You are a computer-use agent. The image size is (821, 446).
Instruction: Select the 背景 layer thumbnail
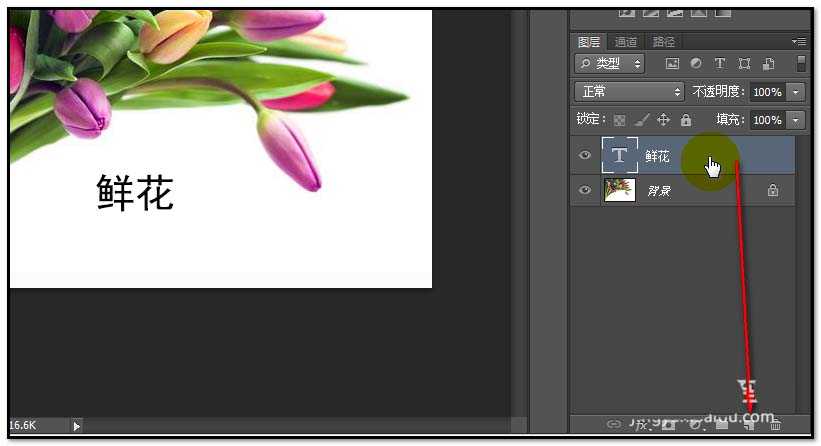tap(620, 190)
